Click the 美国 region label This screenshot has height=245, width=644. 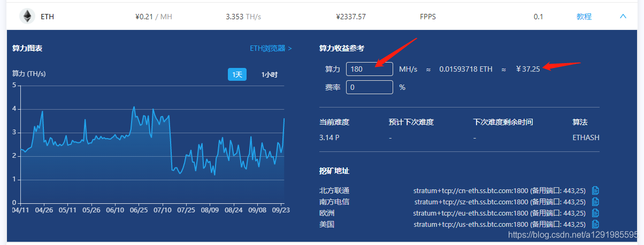(x=327, y=224)
